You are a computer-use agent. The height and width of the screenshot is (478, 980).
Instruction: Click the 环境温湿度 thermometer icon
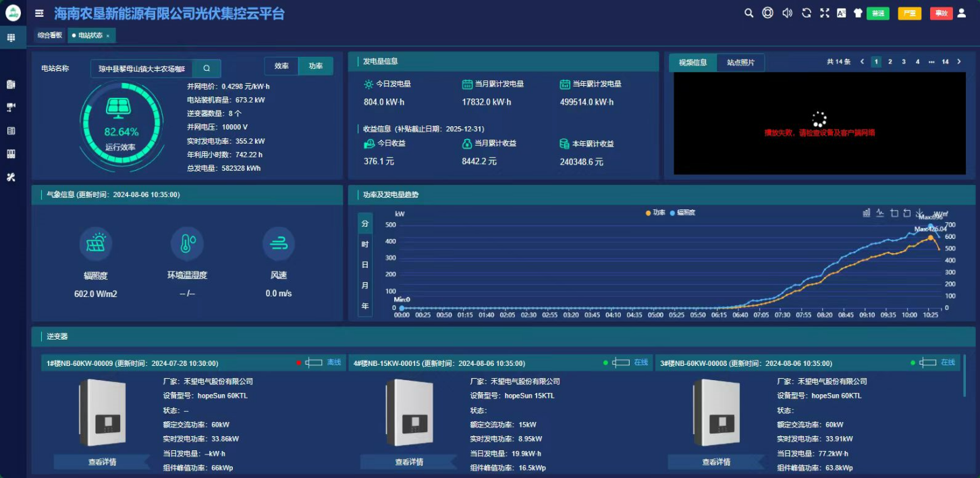pyautogui.click(x=187, y=244)
